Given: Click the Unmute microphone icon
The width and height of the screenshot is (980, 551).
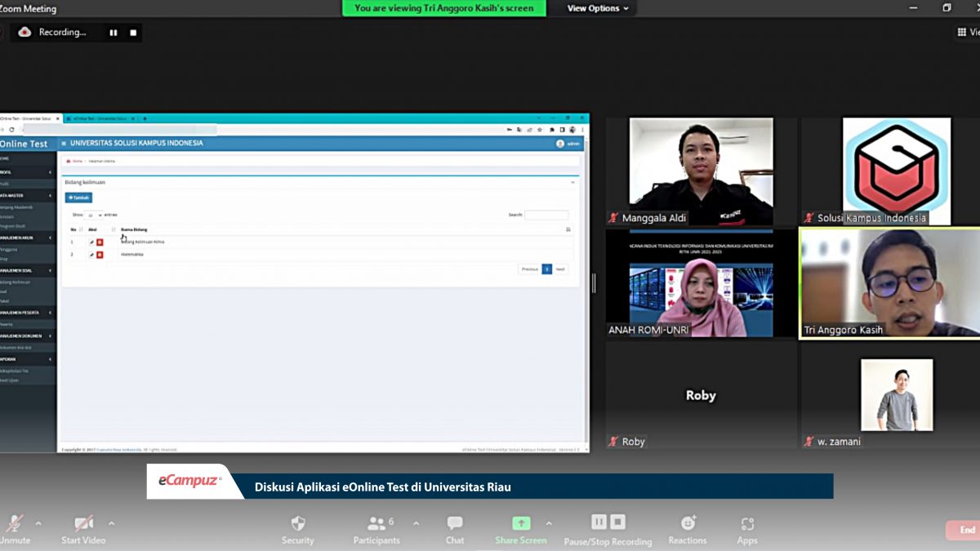Looking at the screenshot, I should point(14,523).
